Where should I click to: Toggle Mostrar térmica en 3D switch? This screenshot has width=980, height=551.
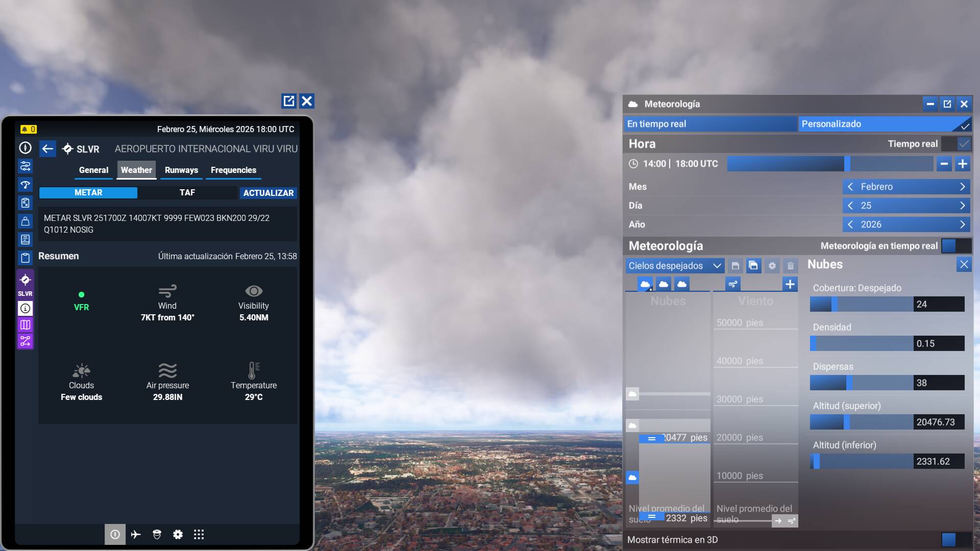pyautogui.click(x=955, y=540)
